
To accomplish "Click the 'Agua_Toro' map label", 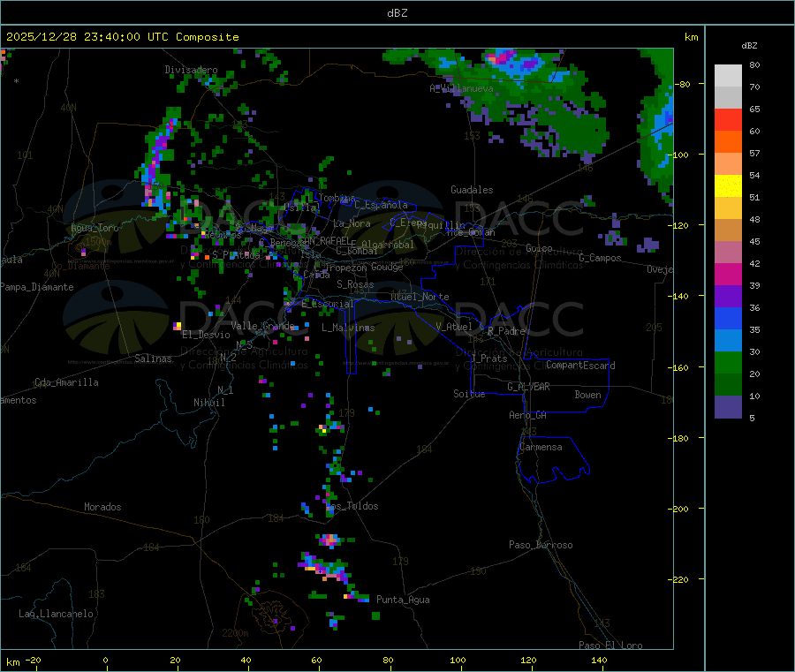I will (95, 228).
